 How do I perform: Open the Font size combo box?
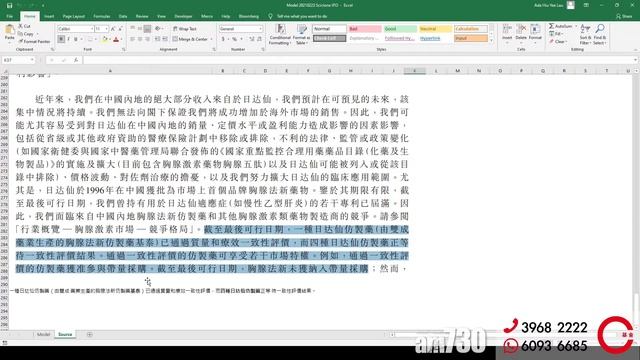101,29
